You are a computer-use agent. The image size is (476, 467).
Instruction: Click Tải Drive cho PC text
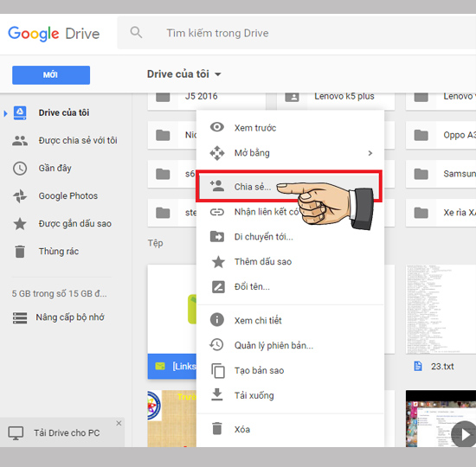click(67, 433)
